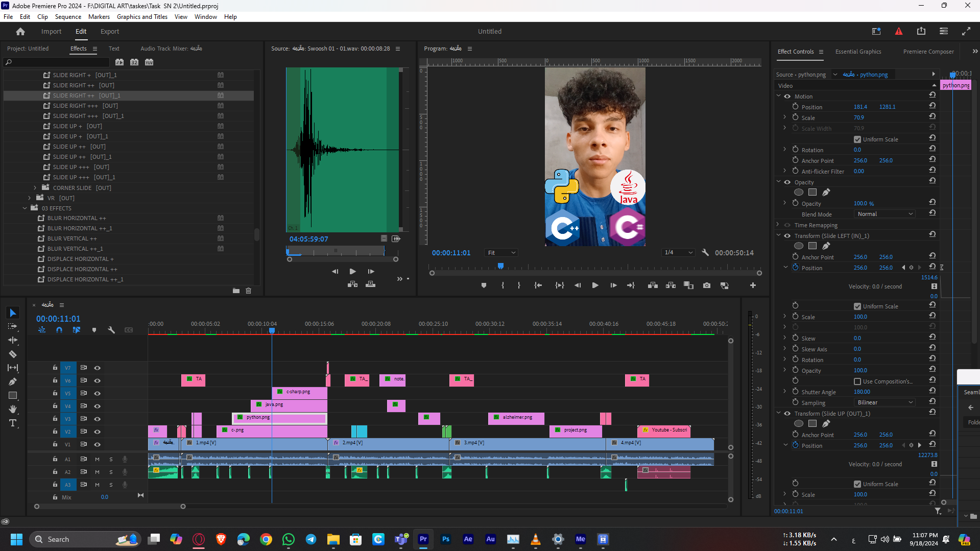Screen dimensions: 980x551
Task: Select the Selection tool in timeline toolbar
Action: click(13, 313)
